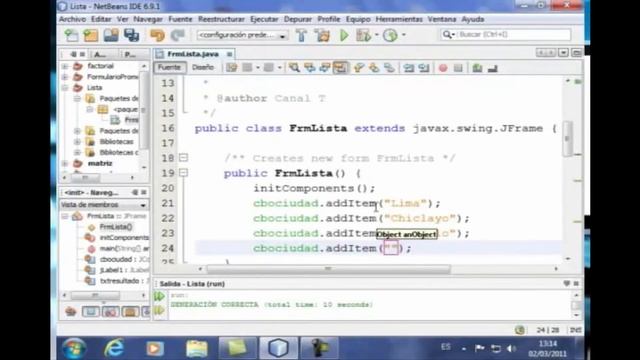
Task: Click the Profile Project clock icon
Action: coord(390,36)
